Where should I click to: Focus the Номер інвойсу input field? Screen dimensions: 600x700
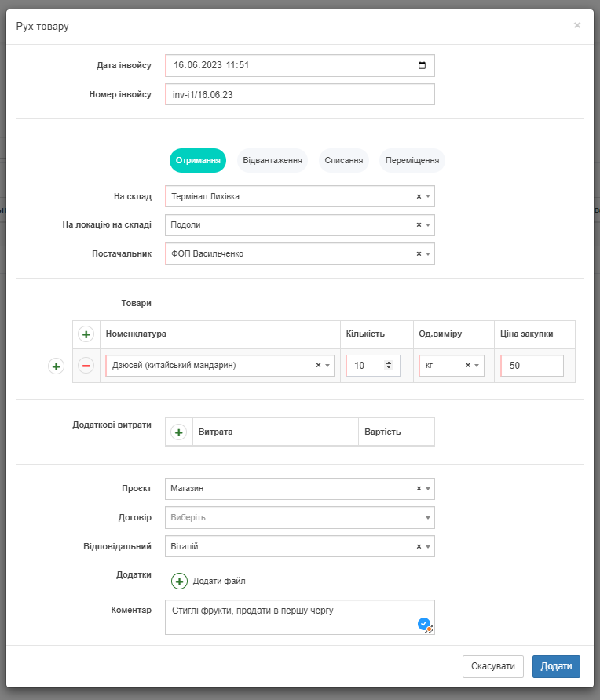(300, 94)
